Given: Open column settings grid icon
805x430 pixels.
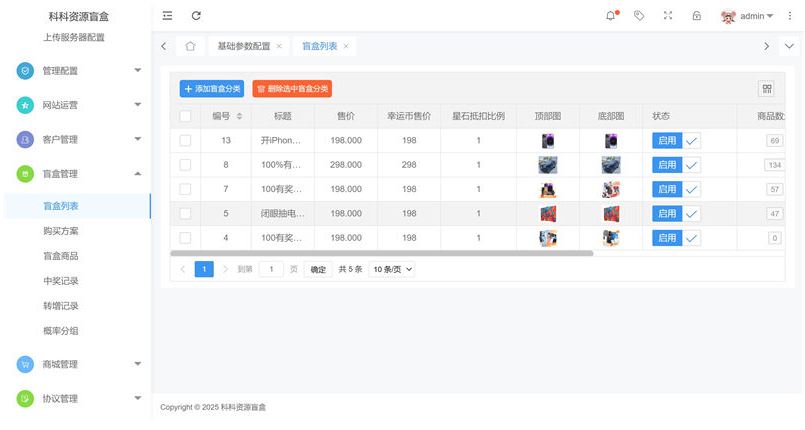Looking at the screenshot, I should click(767, 89).
